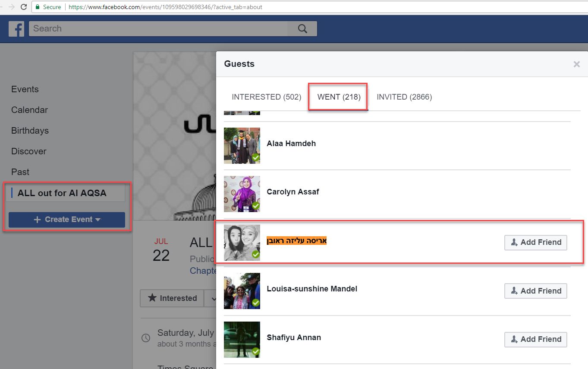The height and width of the screenshot is (369, 588).
Task: Click the search magnifying glass icon
Action: coord(302,29)
